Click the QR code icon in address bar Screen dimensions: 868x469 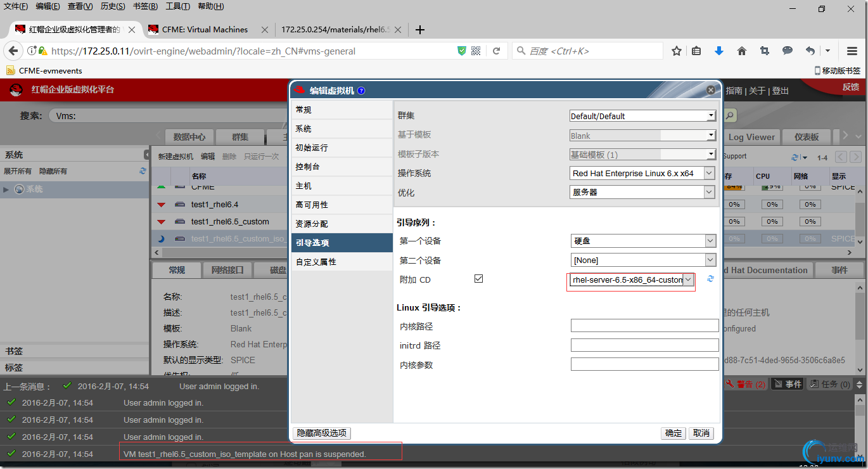pos(476,51)
